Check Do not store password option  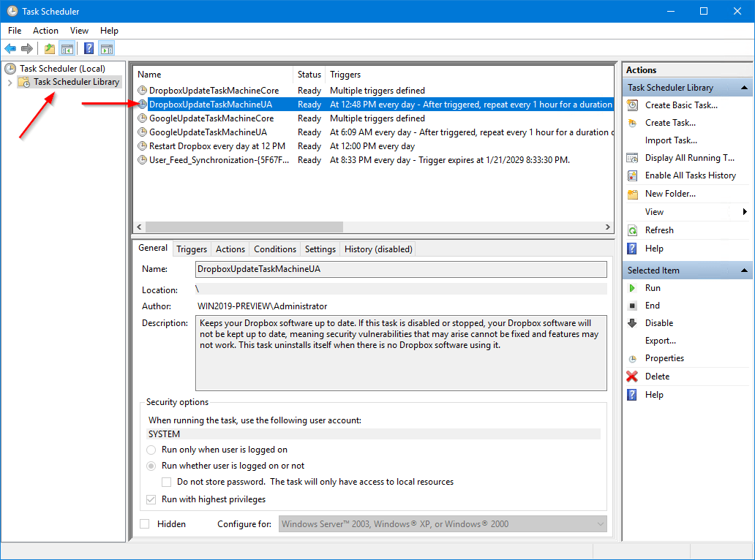pos(166,482)
